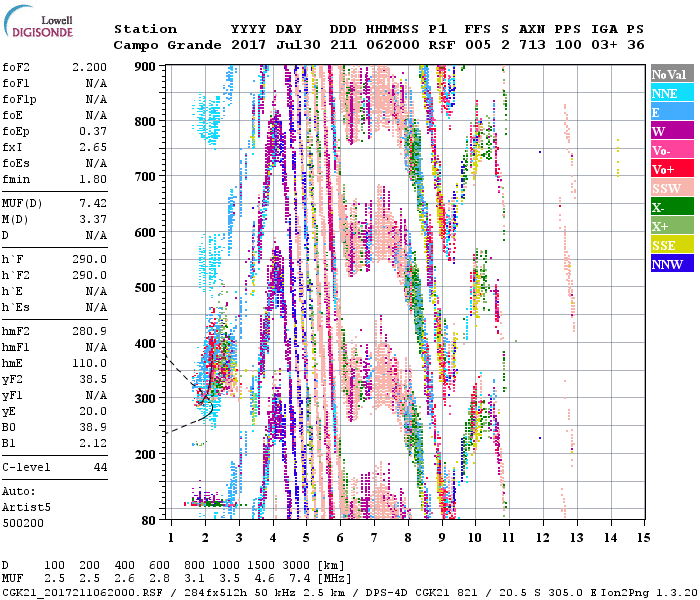The height and width of the screenshot is (600, 700).
Task: Click the Vo- pink legend entry
Action: coord(671,150)
